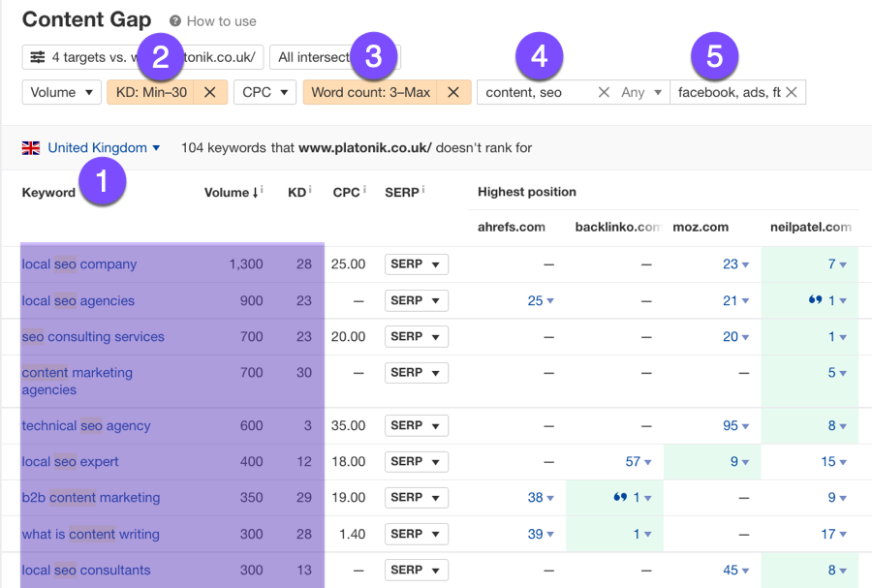Click the featured snippet icon for local seo agencies
Screen dimensions: 872x588
815,301
